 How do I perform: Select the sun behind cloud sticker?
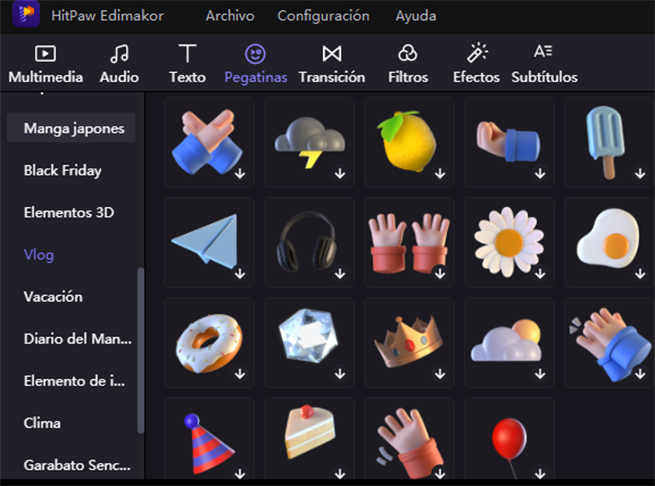pyautogui.click(x=509, y=343)
